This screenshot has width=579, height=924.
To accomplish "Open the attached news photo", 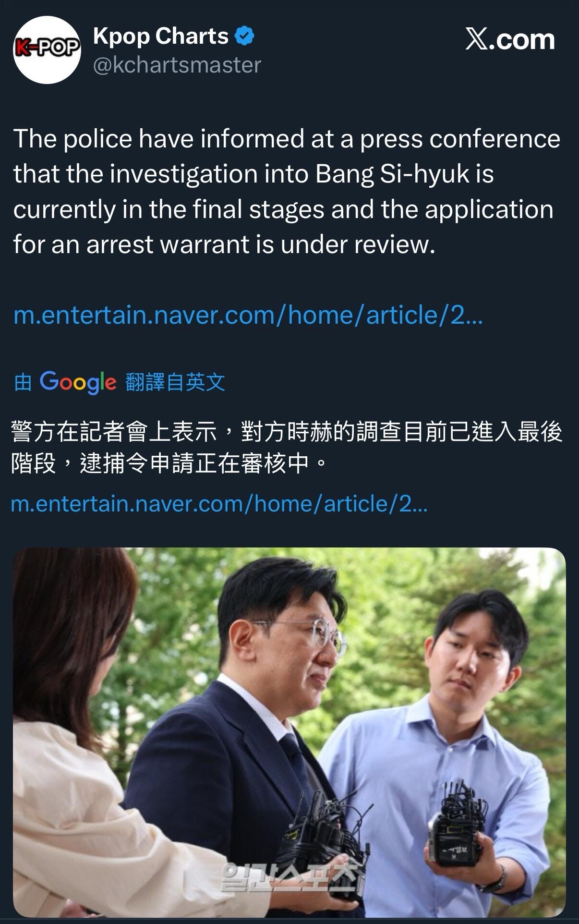I will point(289,732).
